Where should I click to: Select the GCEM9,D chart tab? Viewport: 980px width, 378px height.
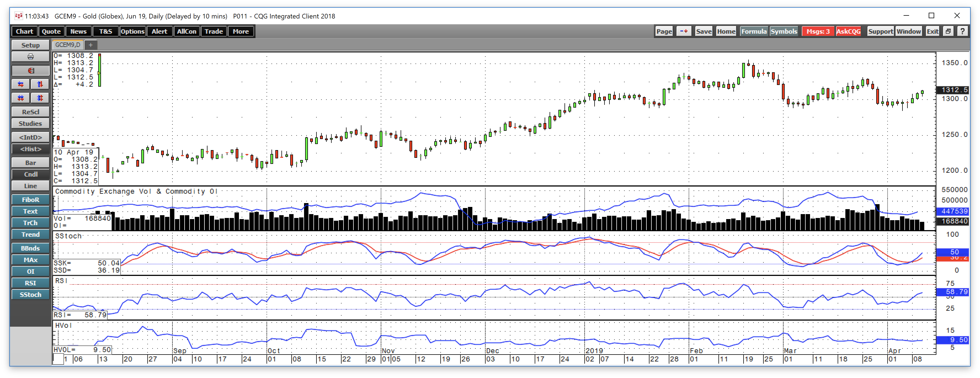point(68,45)
